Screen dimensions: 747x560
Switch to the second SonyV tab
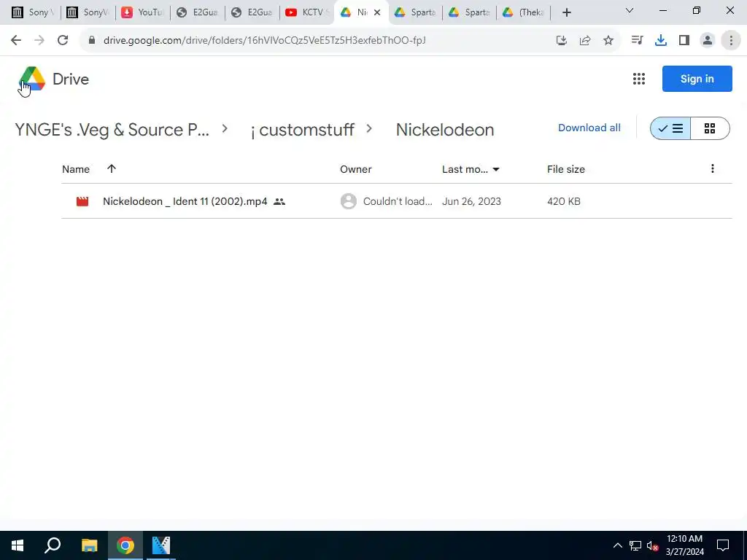point(88,12)
